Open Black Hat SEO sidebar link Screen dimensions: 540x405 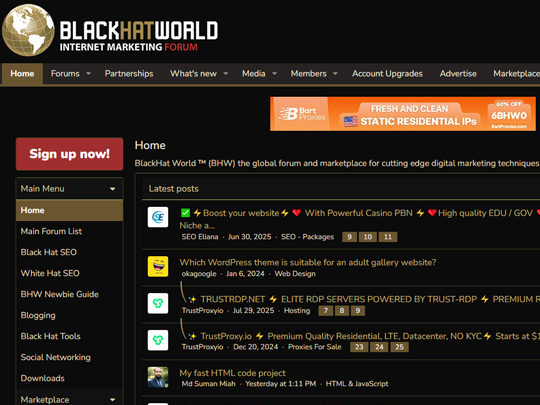(49, 252)
